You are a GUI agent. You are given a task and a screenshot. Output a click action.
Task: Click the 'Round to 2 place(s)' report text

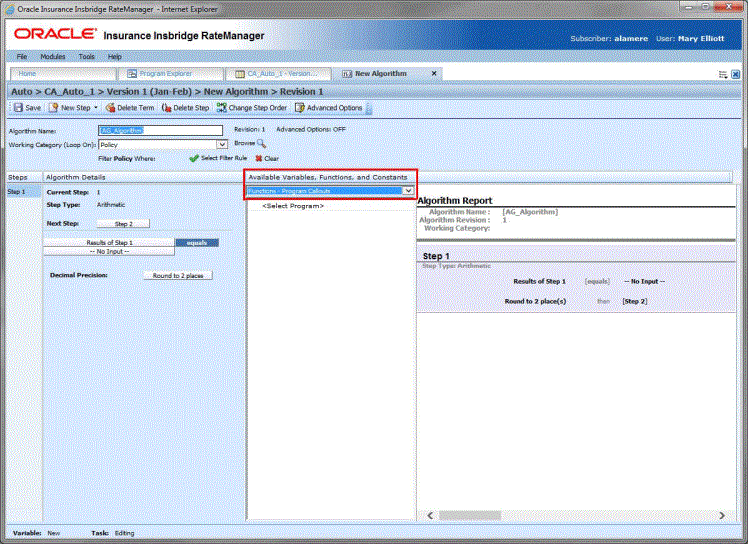(x=535, y=301)
